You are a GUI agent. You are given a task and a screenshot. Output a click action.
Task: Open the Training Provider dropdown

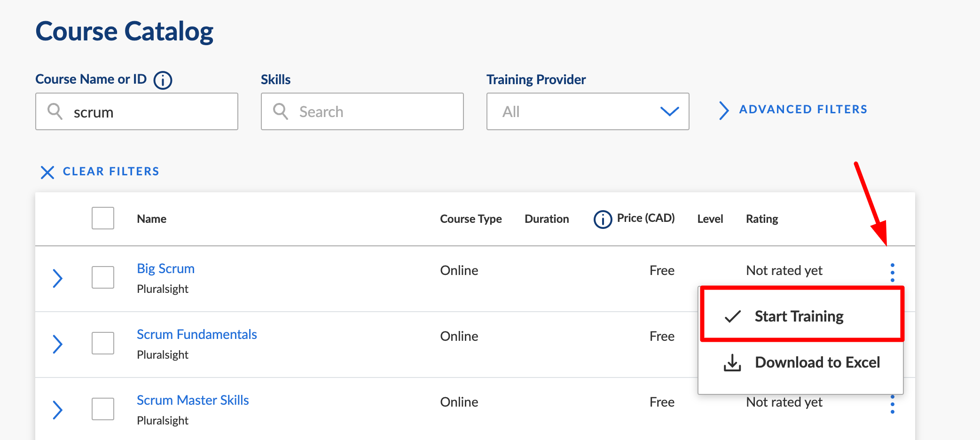(x=588, y=111)
